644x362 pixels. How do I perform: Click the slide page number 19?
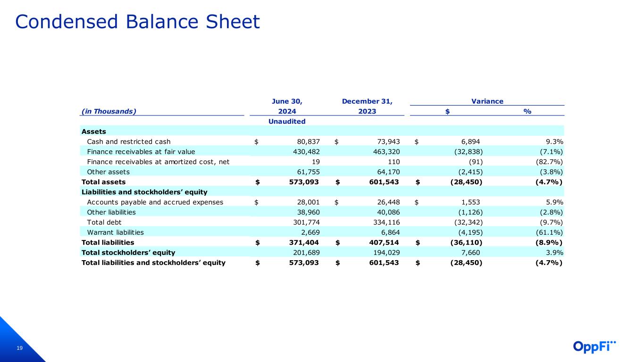[x=19, y=348]
